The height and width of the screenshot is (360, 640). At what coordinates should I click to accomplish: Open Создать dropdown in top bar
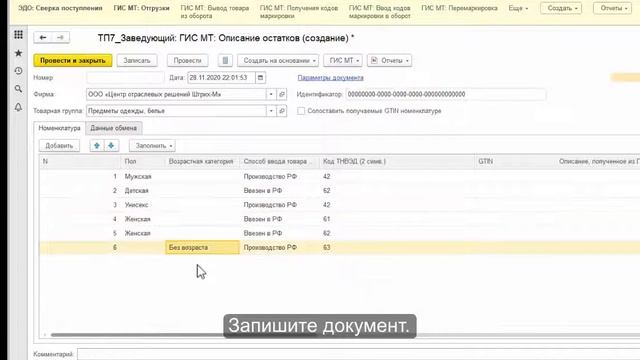point(561,8)
